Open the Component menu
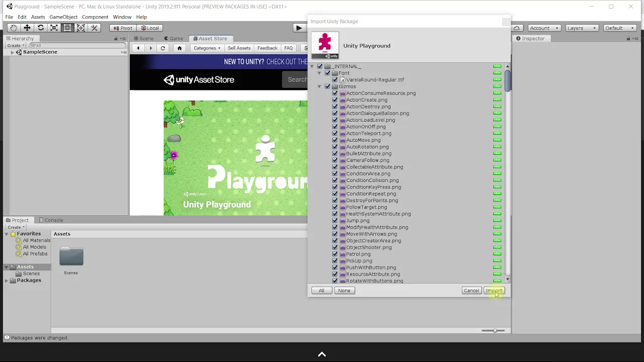 (95, 17)
